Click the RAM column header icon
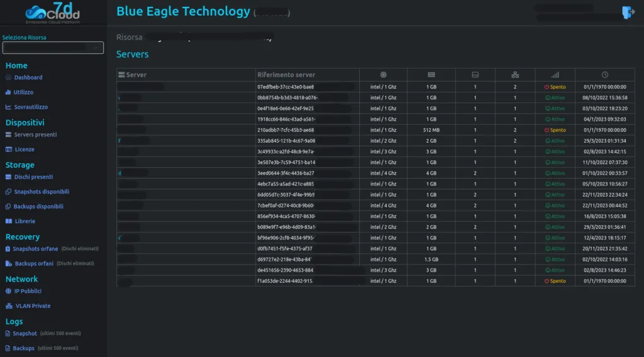The height and width of the screenshot is (357, 644). point(431,75)
